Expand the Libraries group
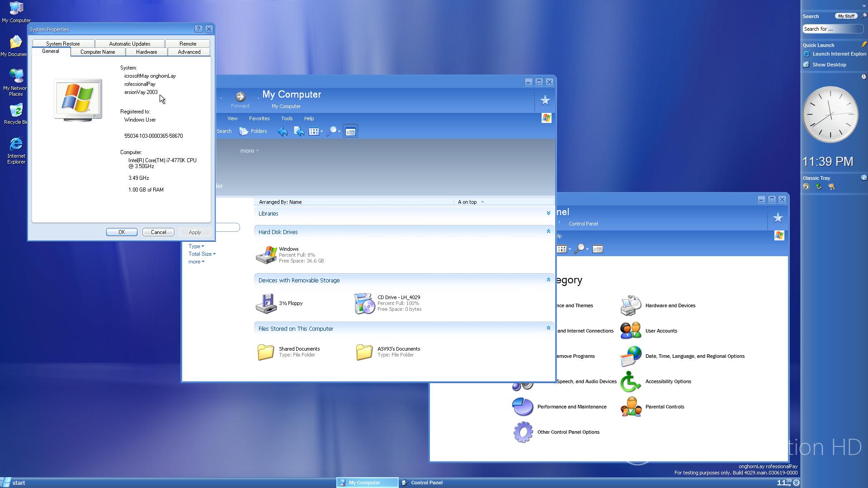868x488 pixels. (x=548, y=213)
